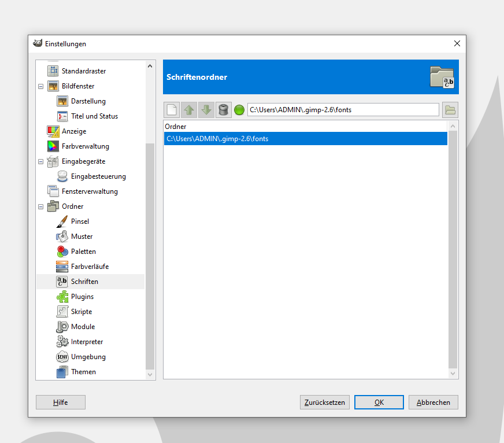Open the Plugins folder settings
This screenshot has height=443, width=504.
click(82, 297)
